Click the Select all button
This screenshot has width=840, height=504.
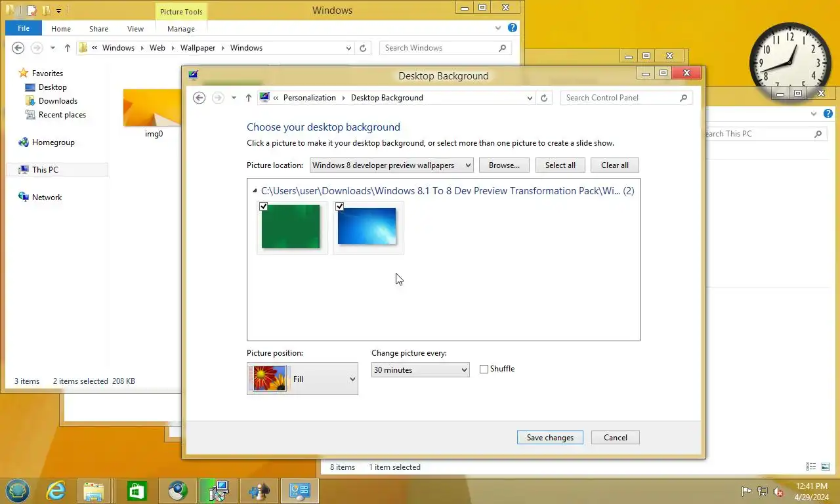[x=560, y=165]
